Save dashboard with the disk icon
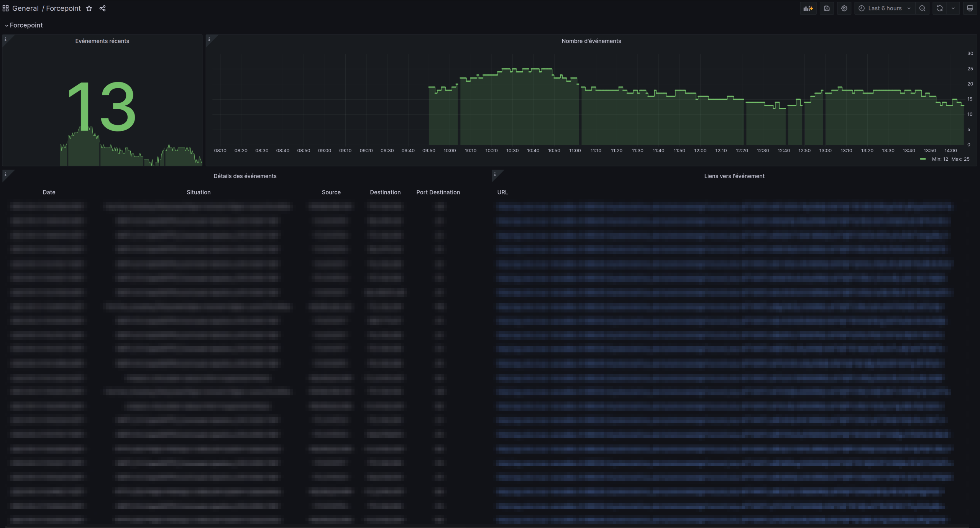 (x=827, y=8)
